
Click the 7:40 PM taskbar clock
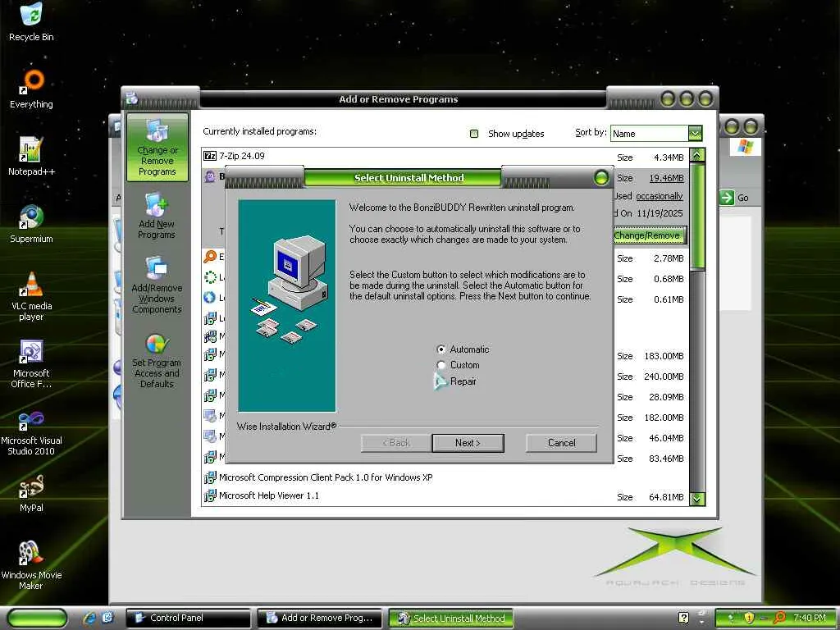[x=809, y=618]
